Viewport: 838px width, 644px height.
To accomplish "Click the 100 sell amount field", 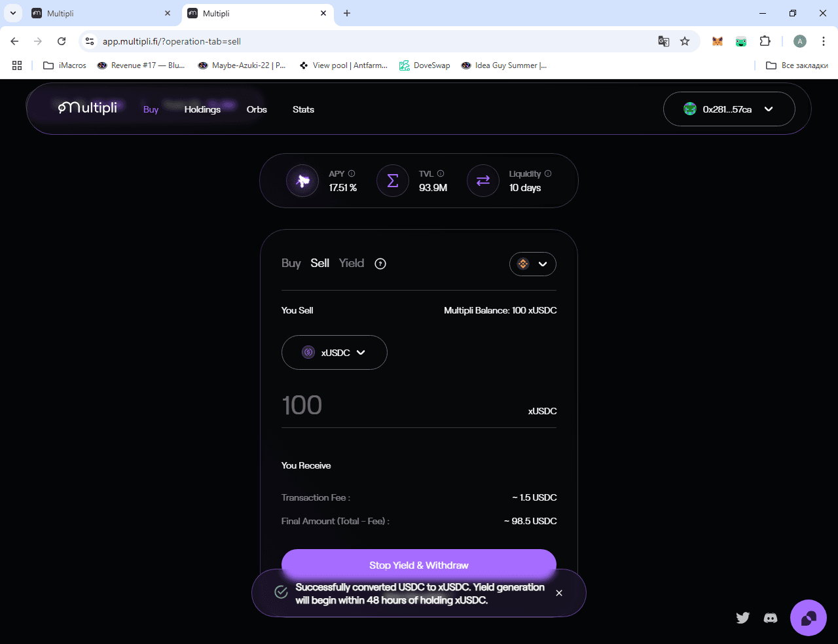I will pyautogui.click(x=399, y=406).
